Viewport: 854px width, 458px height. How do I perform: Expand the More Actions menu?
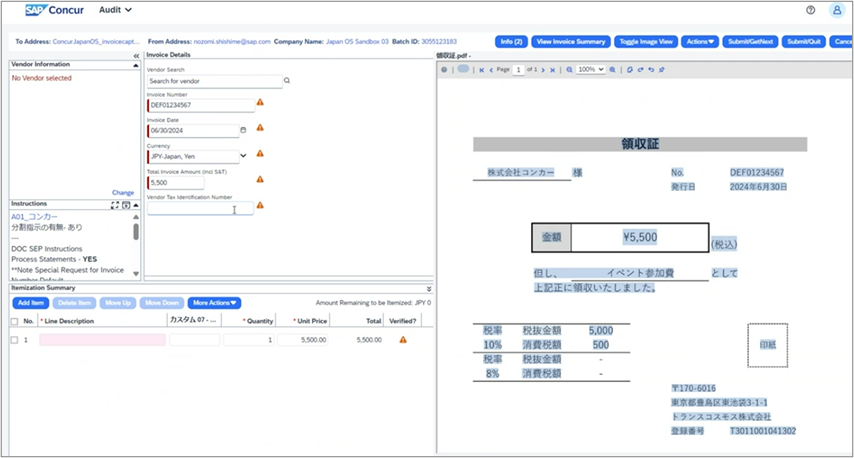click(x=214, y=302)
